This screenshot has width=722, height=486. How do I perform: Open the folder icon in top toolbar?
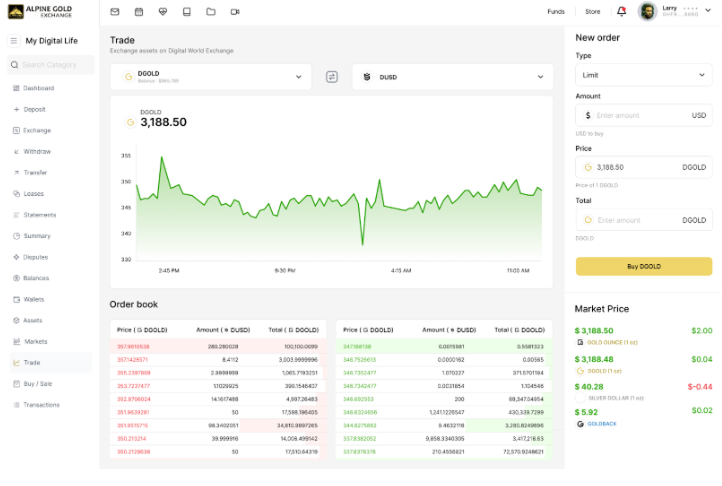211,12
